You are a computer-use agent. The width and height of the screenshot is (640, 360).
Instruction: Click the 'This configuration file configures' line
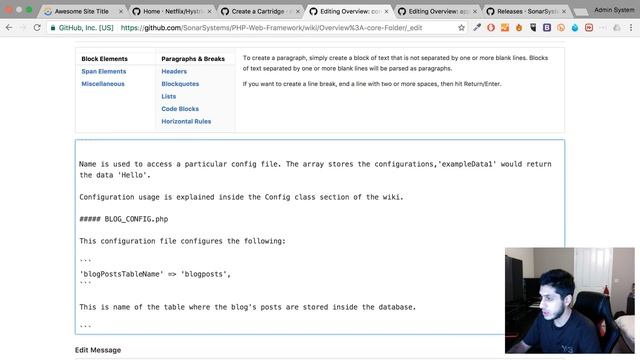coord(182,241)
